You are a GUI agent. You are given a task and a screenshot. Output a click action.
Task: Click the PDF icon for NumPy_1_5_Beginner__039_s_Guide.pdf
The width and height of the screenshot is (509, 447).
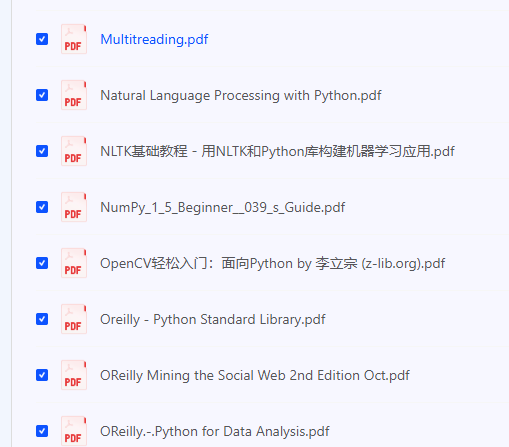tap(74, 207)
